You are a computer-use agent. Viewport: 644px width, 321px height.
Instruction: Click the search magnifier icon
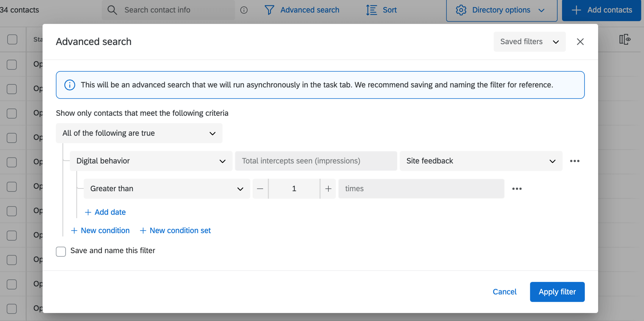pos(112,10)
